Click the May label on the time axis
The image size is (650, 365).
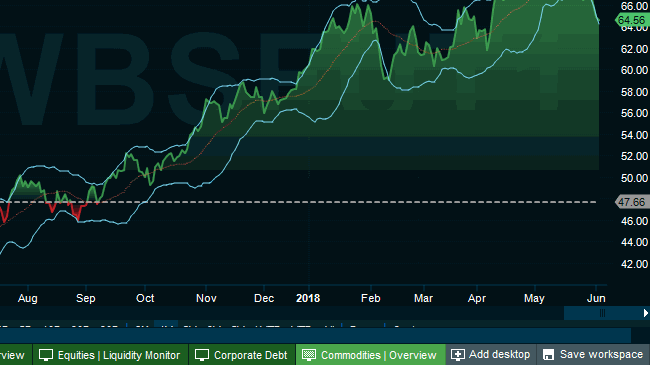tap(534, 298)
